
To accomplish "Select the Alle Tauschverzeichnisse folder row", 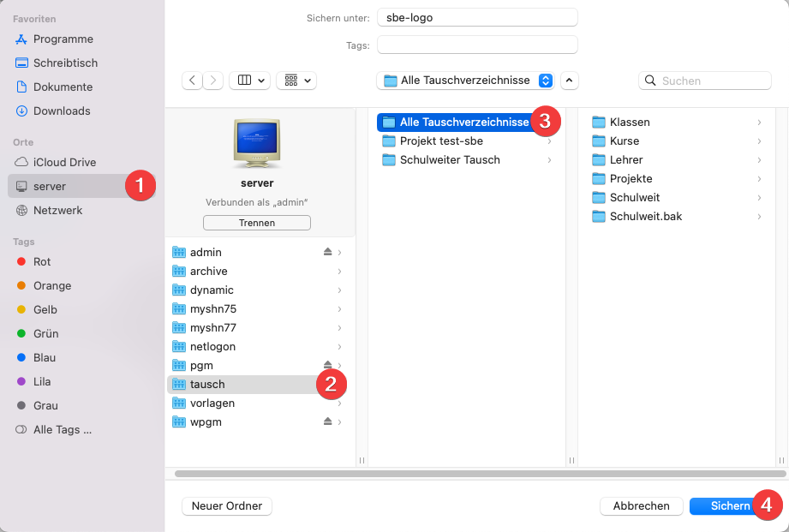I will (466, 123).
